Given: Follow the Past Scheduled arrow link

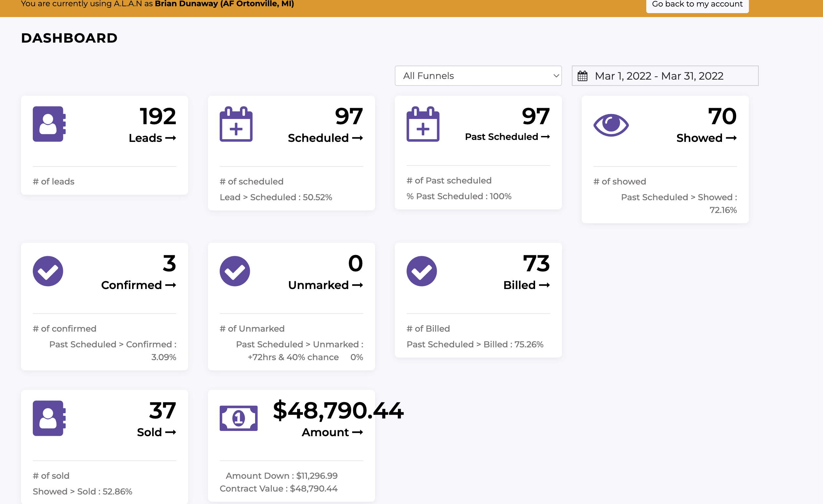Looking at the screenshot, I should click(x=507, y=137).
